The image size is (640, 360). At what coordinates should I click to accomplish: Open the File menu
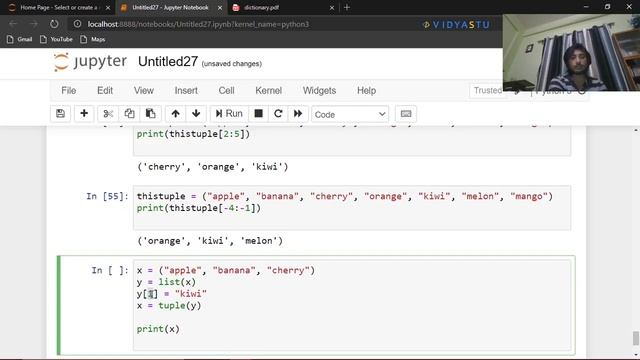[x=69, y=91]
